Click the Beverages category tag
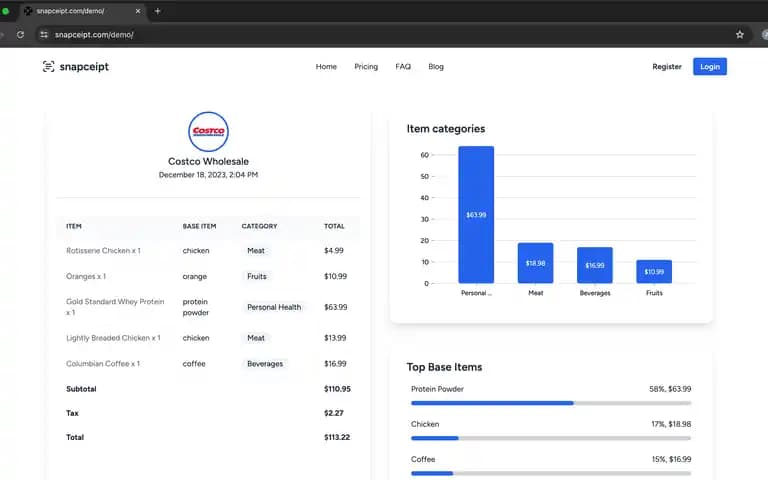 [x=265, y=363]
